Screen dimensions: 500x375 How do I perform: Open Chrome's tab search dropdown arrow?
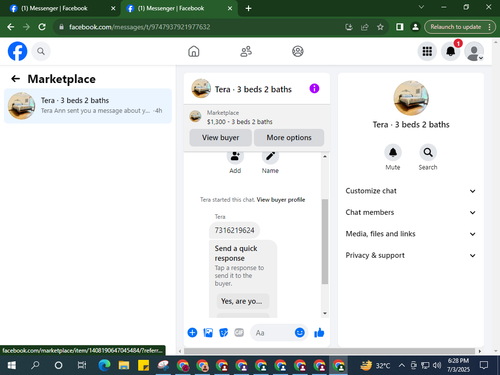(x=421, y=7)
